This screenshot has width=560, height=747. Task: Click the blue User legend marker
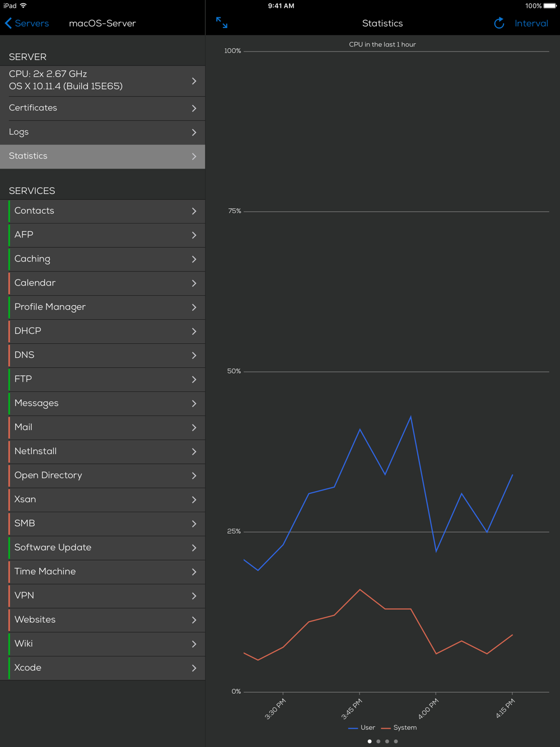click(353, 728)
